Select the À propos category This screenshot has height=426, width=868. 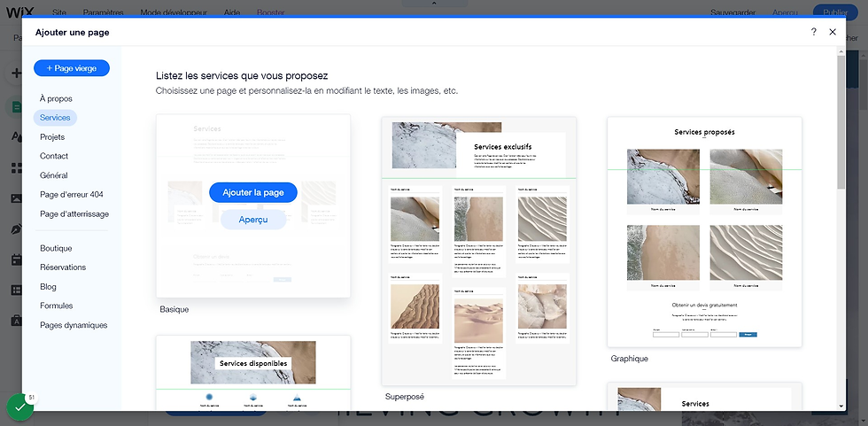(56, 98)
